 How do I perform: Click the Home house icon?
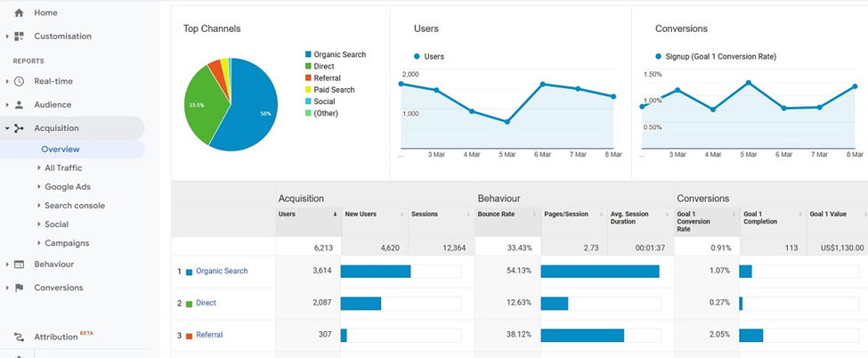pyautogui.click(x=19, y=13)
